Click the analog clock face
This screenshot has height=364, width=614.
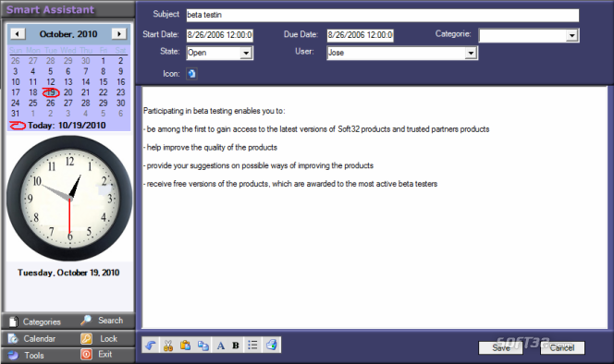click(69, 199)
